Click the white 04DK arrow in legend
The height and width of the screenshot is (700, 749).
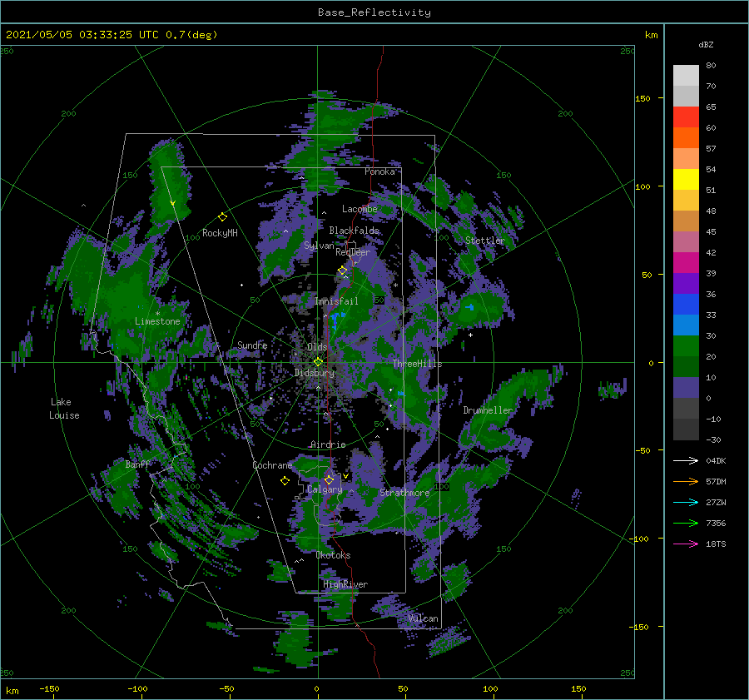pyautogui.click(x=686, y=460)
